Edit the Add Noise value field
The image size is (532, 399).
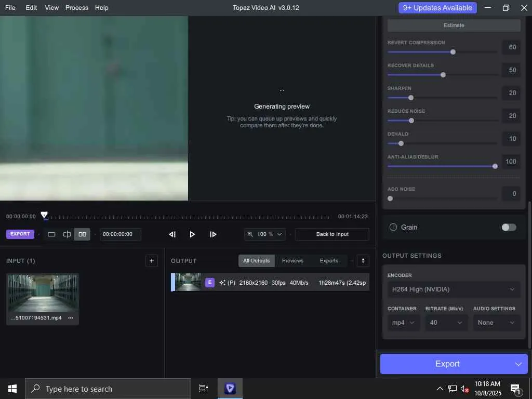[511, 194]
